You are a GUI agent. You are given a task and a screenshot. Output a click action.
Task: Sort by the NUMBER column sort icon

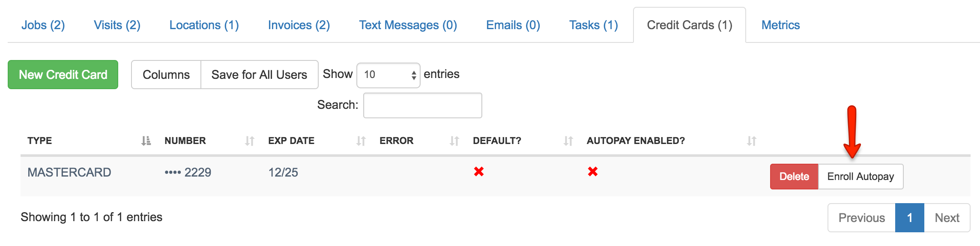250,141
